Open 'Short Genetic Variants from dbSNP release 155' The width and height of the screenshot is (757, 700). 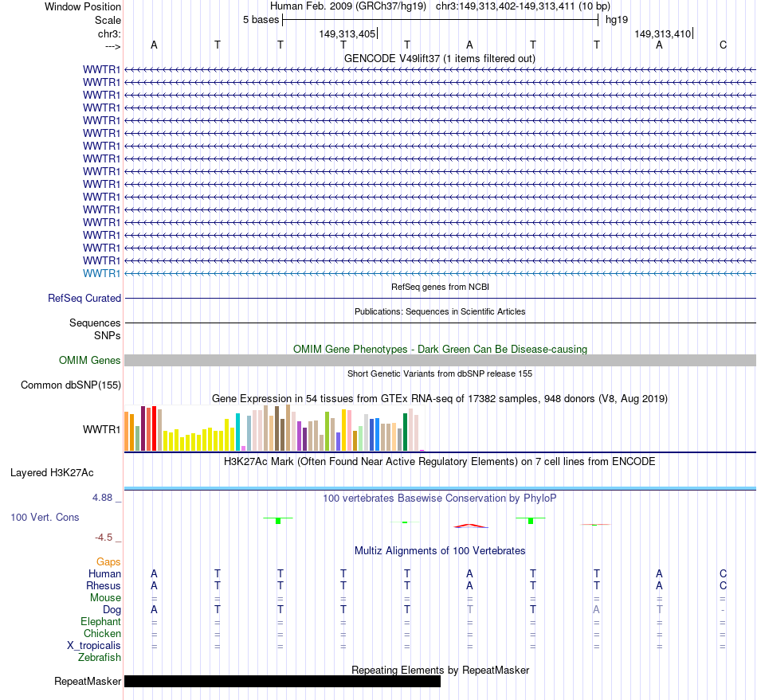(x=440, y=373)
